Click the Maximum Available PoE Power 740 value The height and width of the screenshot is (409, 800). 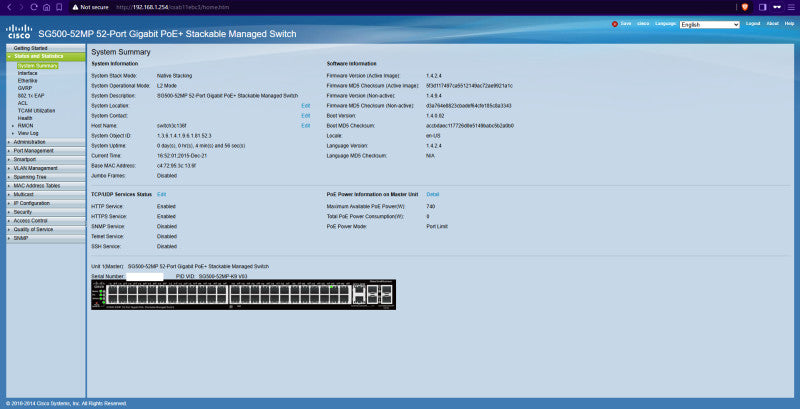coord(431,207)
